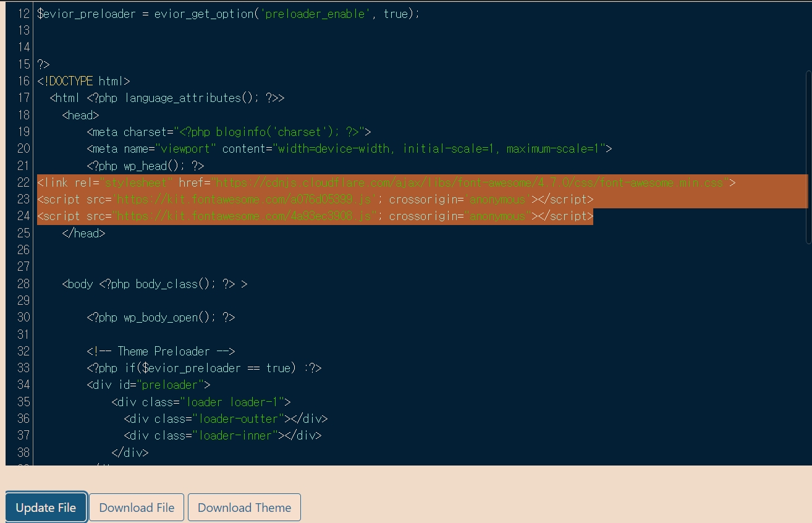Click the Download Theme button
The image size is (812, 523).
pos(244,508)
